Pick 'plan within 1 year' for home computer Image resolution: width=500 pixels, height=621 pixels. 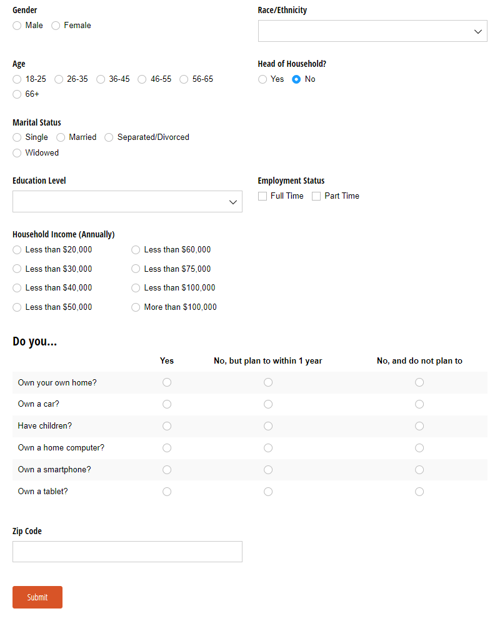268,448
